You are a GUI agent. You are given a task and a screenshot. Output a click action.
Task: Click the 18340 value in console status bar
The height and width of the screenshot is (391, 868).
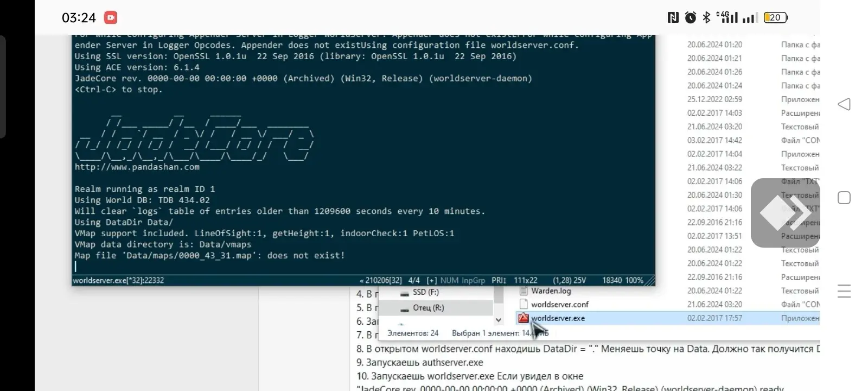point(612,280)
